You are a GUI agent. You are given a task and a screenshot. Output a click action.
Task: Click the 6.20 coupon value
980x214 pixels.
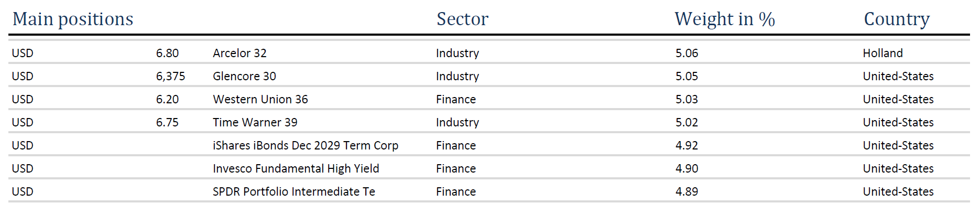coord(167,99)
